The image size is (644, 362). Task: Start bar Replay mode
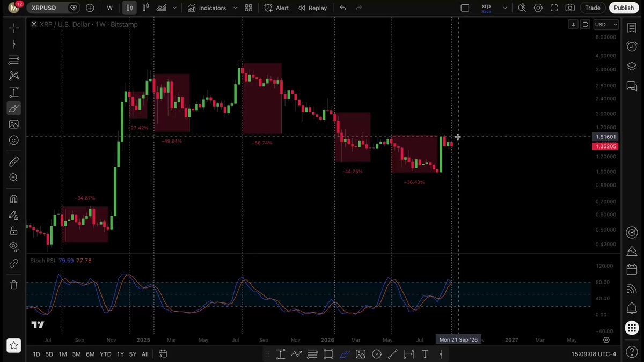[312, 8]
